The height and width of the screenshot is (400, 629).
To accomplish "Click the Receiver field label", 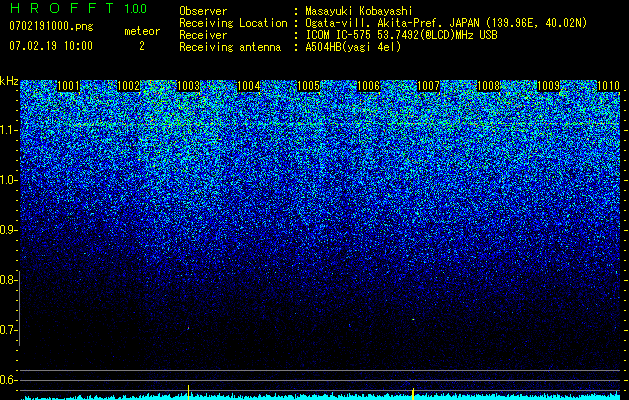I will coord(203,35).
